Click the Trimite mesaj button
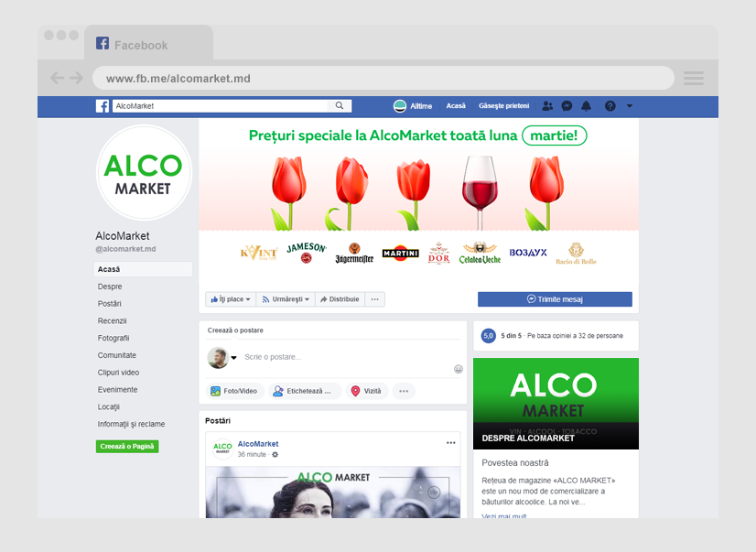Viewport: 756px width, 552px height. pos(555,299)
